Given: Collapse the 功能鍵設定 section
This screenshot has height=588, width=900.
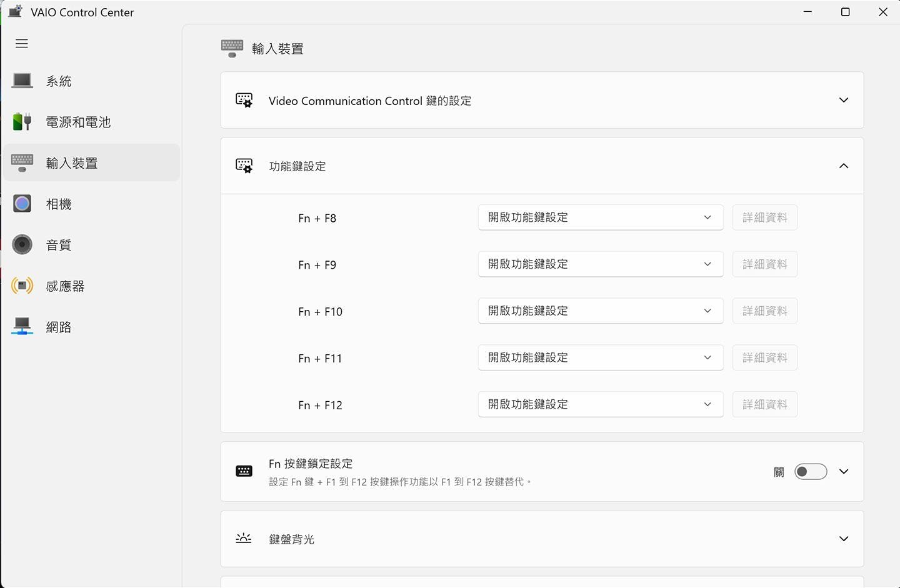Looking at the screenshot, I should [x=843, y=166].
